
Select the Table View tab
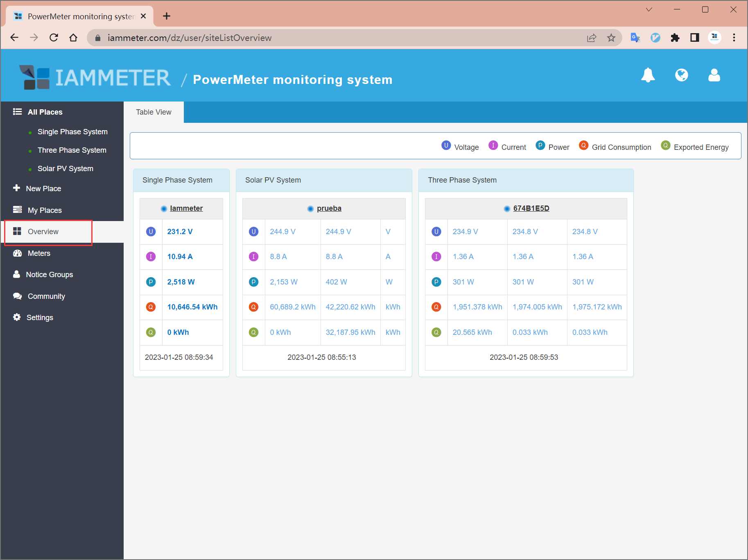[154, 112]
